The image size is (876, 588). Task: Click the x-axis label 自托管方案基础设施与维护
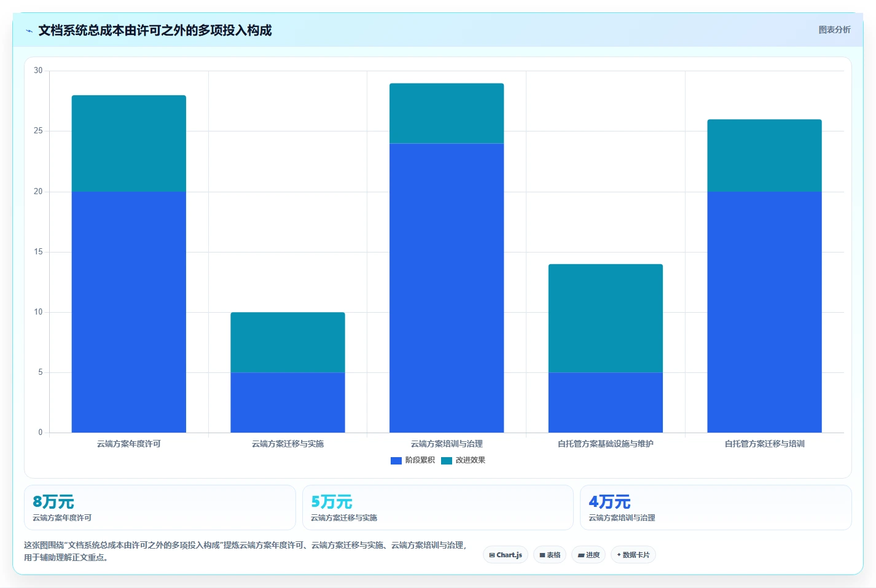tap(606, 444)
